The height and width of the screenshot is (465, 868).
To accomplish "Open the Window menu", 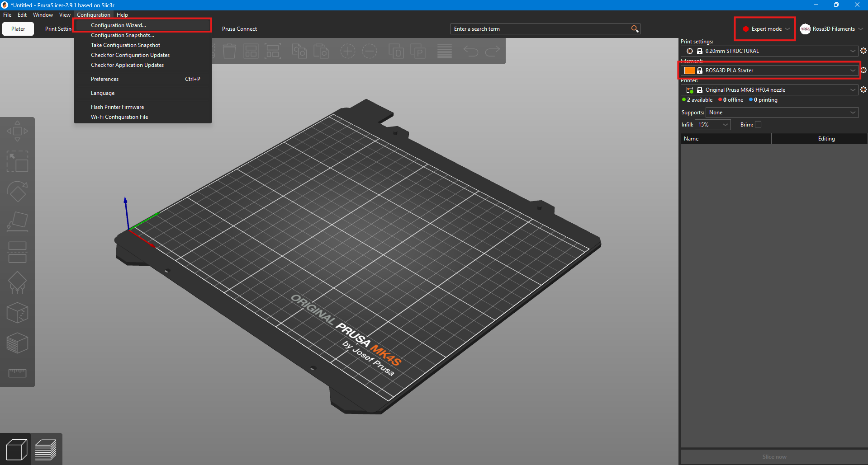I will point(43,15).
